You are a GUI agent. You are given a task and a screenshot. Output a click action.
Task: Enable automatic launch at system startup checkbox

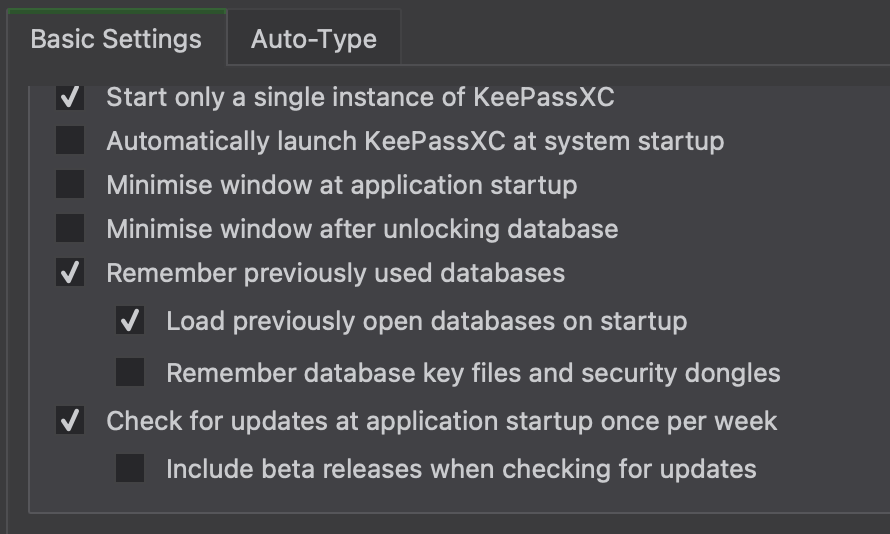[x=70, y=141]
